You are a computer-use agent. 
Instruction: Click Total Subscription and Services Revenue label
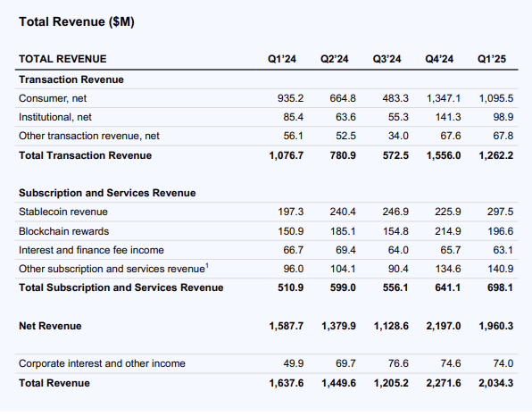[121, 287]
